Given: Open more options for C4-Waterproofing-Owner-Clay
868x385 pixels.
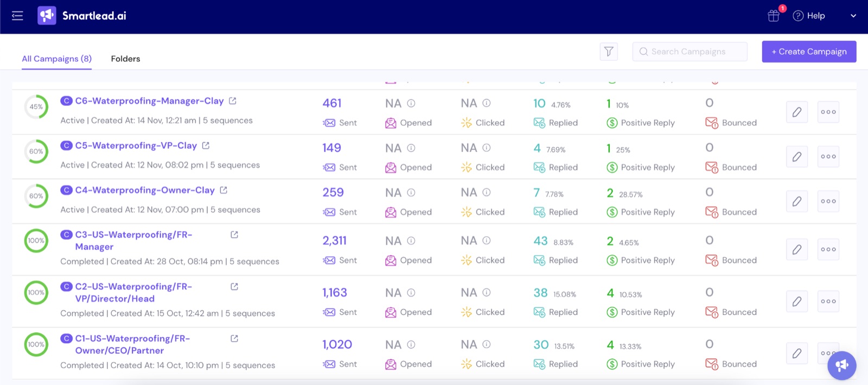Looking at the screenshot, I should click(x=828, y=201).
